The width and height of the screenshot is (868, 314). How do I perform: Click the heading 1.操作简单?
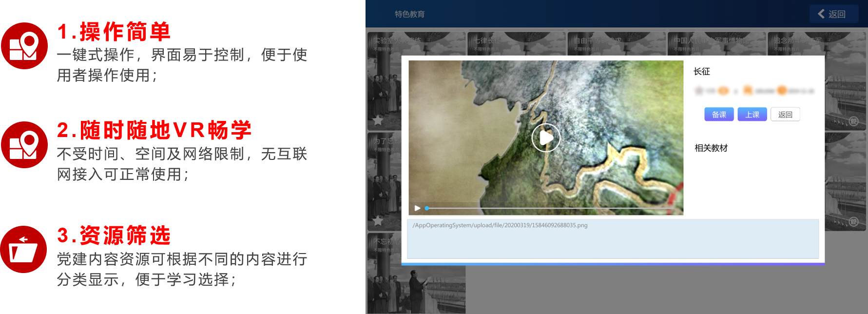114,32
